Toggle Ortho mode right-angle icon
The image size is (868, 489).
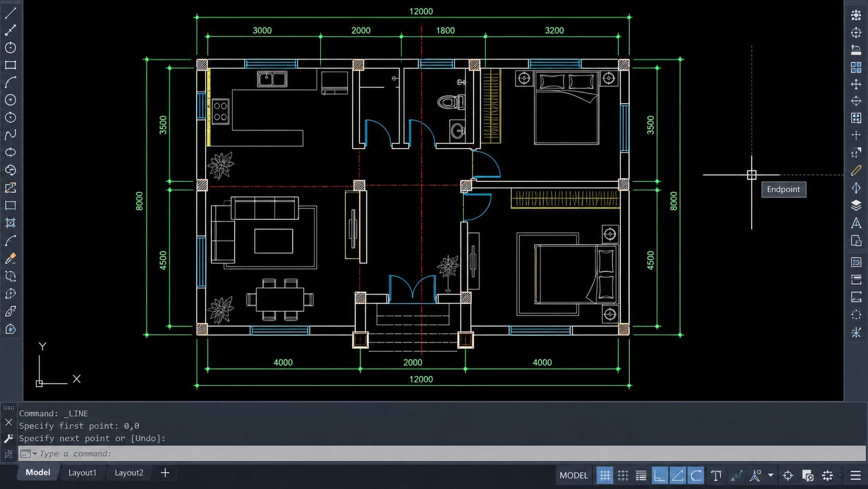(659, 475)
